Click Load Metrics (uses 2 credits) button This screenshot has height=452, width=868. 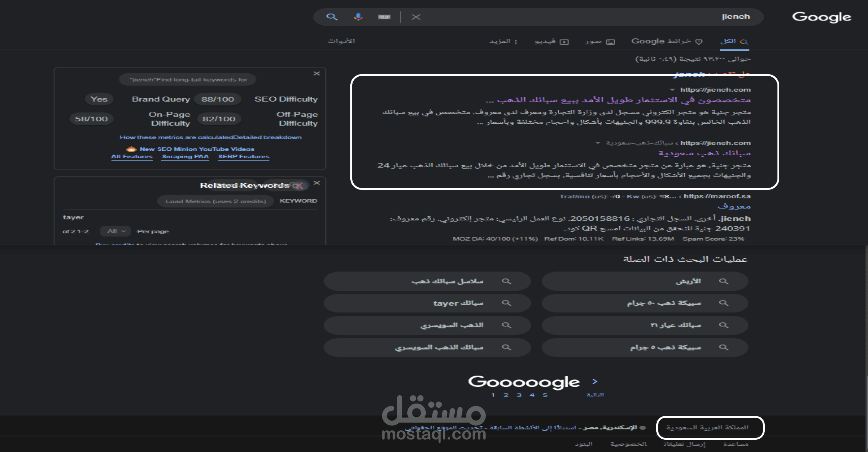tap(215, 201)
